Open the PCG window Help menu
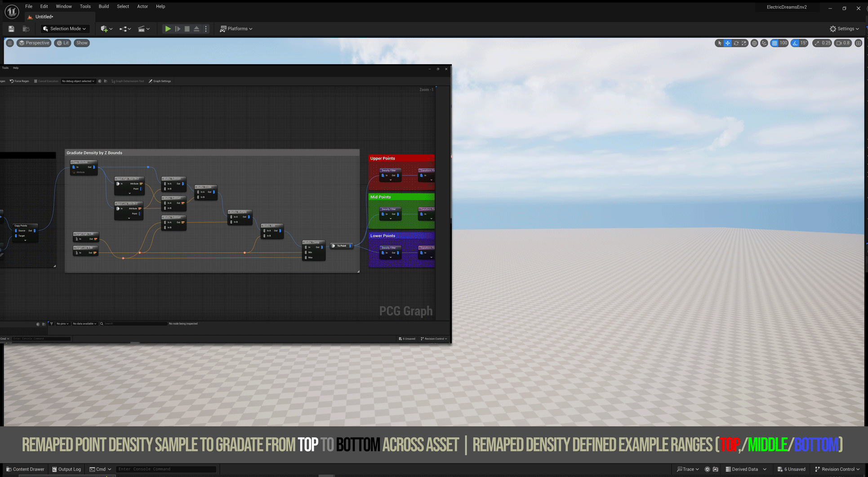This screenshot has width=868, height=477. point(16,68)
